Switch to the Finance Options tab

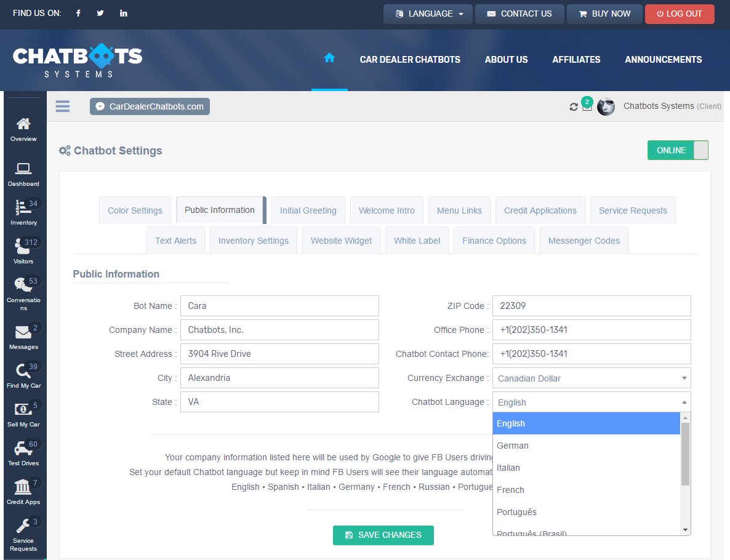click(494, 241)
